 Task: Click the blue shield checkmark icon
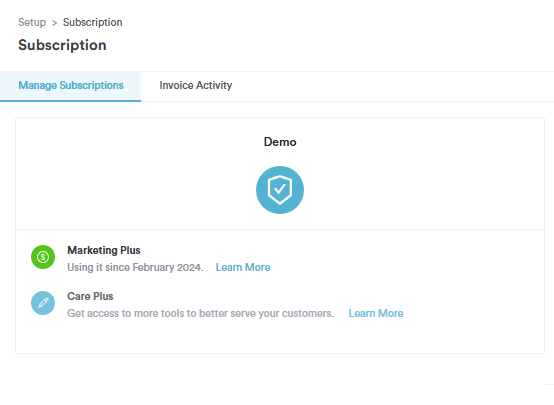279,190
